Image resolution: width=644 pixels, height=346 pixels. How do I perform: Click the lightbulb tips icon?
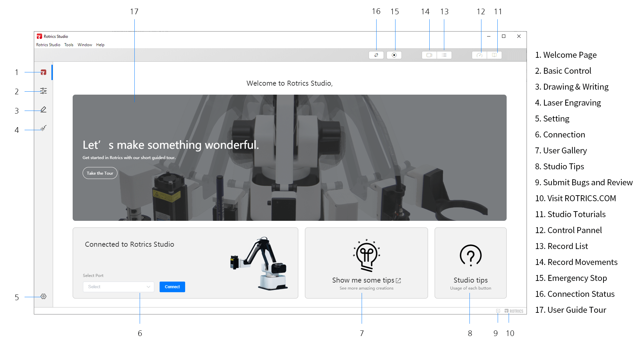click(367, 255)
